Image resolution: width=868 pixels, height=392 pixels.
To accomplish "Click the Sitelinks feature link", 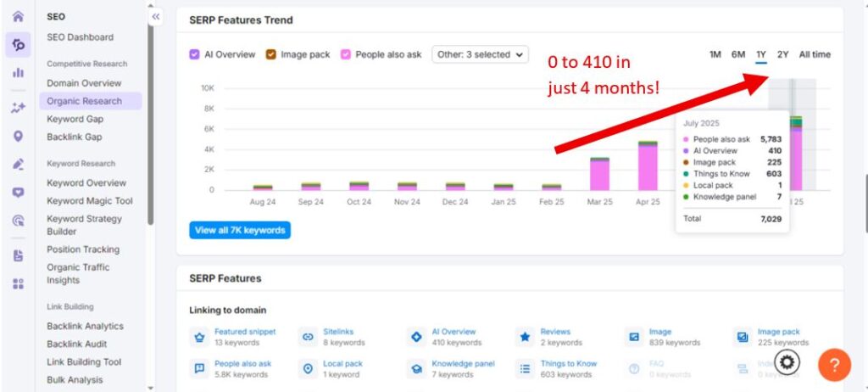I will (338, 332).
